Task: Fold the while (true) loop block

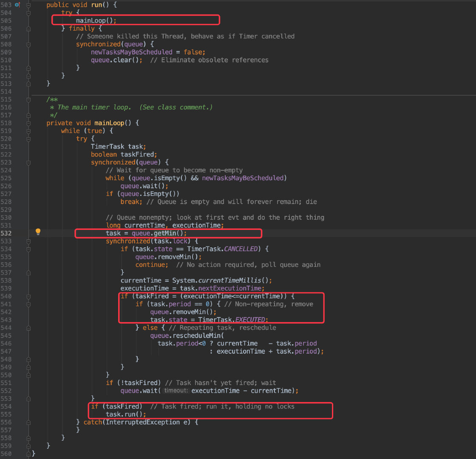Action: (x=28, y=131)
